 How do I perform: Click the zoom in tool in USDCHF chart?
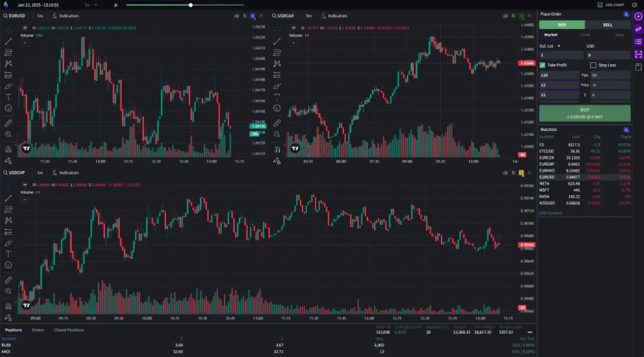pos(8,291)
